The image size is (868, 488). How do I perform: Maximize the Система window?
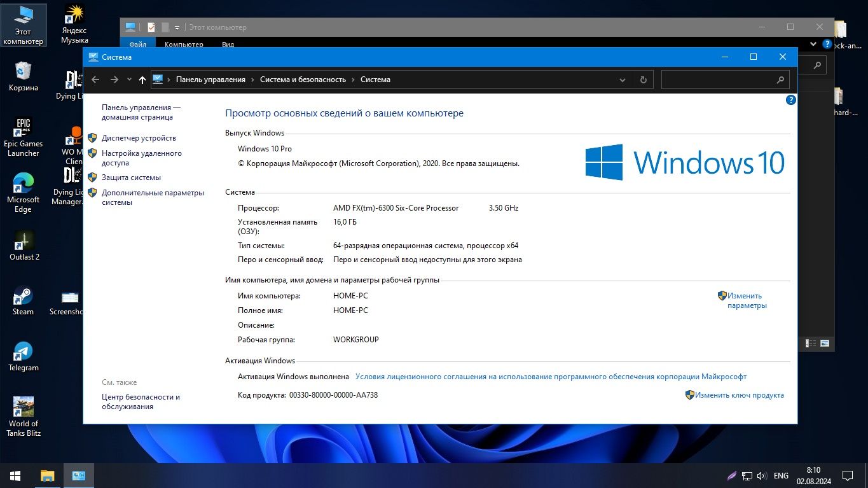(754, 57)
